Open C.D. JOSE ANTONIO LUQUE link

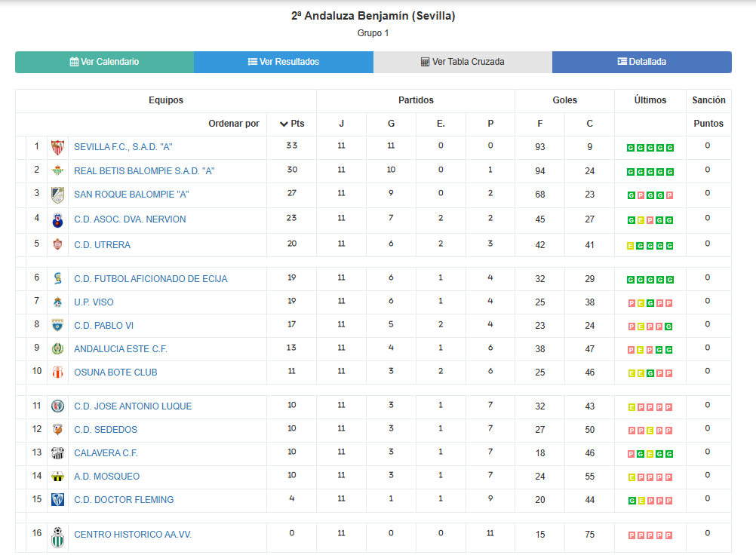pyautogui.click(x=133, y=406)
